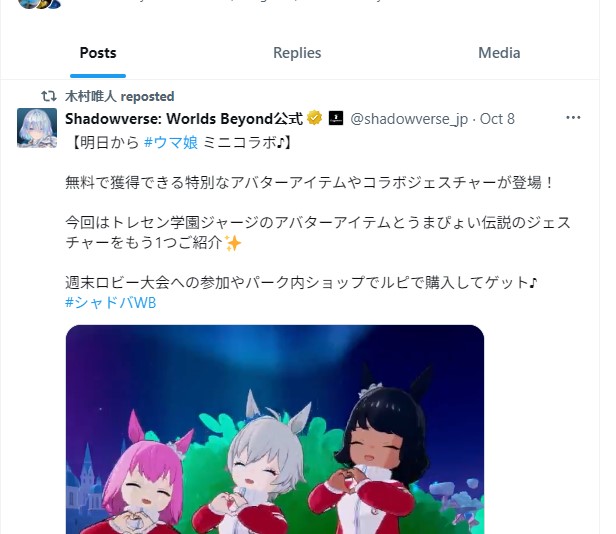Open the Shadowverse profile avatar picture
The width and height of the screenshot is (616, 534).
click(x=37, y=128)
